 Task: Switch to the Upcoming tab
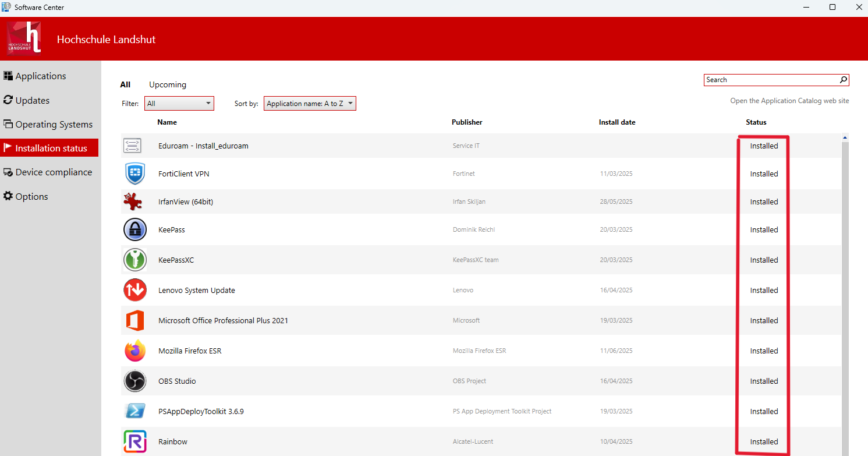[x=168, y=84]
